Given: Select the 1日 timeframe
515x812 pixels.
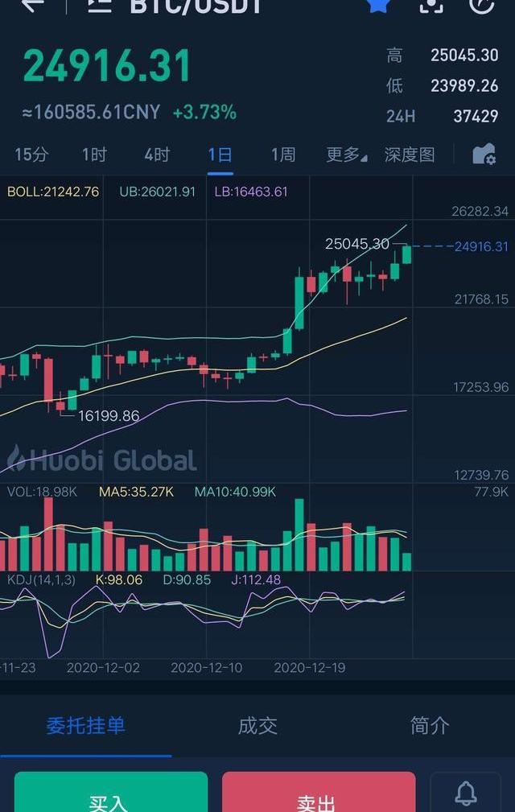Looking at the screenshot, I should 220,155.
